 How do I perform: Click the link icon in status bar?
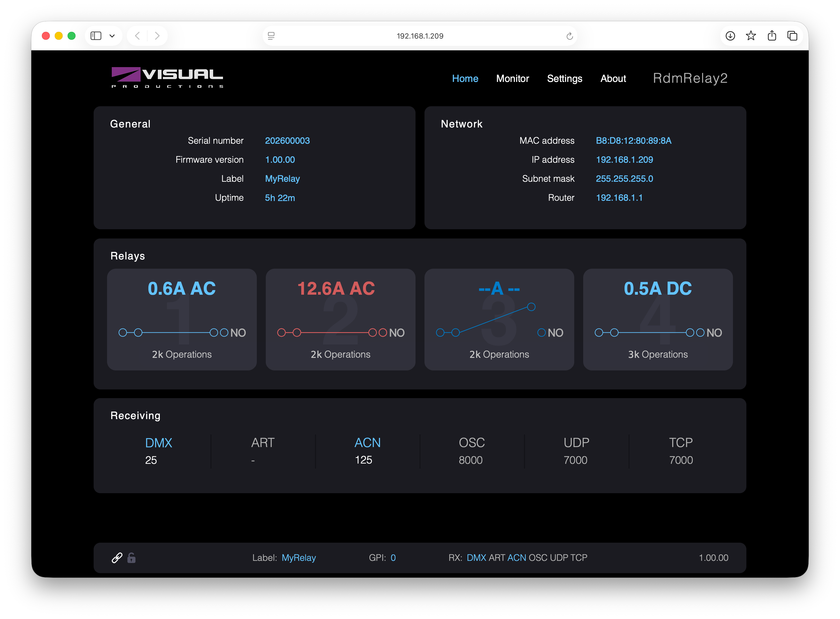click(x=117, y=557)
